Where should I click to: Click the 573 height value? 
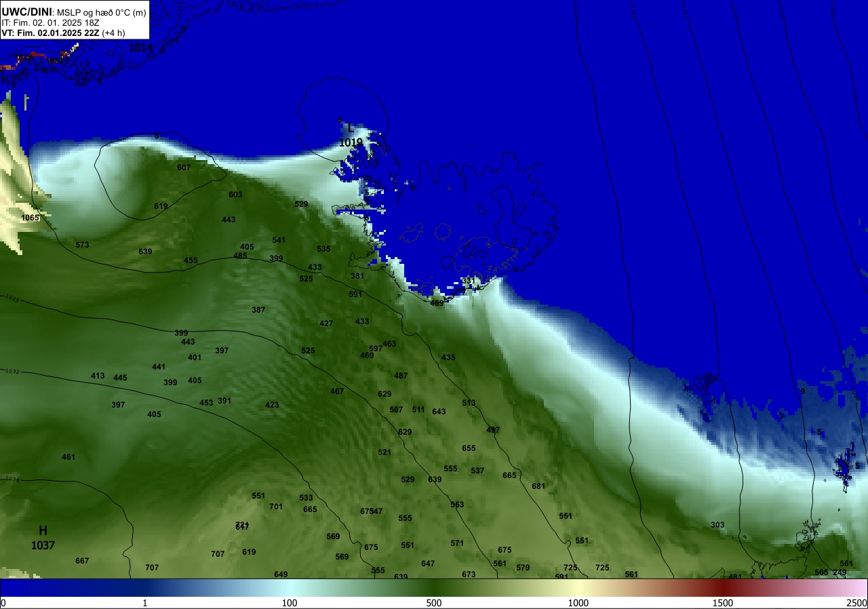(x=82, y=245)
